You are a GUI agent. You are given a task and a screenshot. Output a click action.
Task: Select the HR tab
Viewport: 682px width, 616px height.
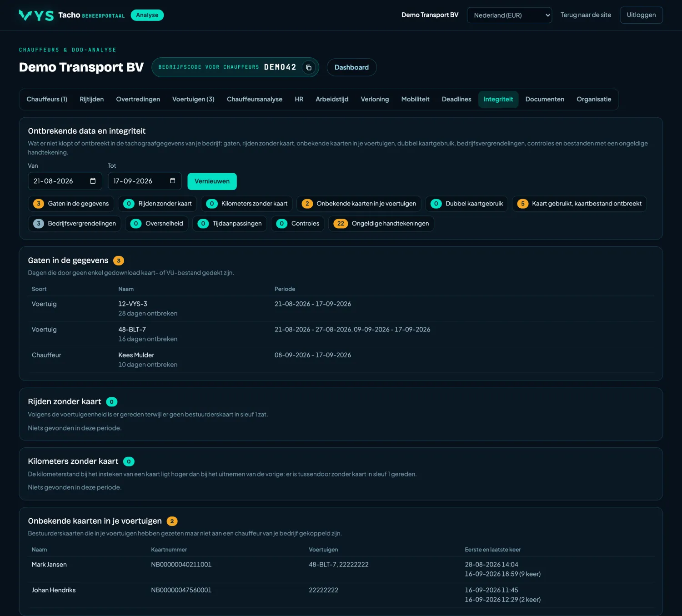[x=299, y=99]
